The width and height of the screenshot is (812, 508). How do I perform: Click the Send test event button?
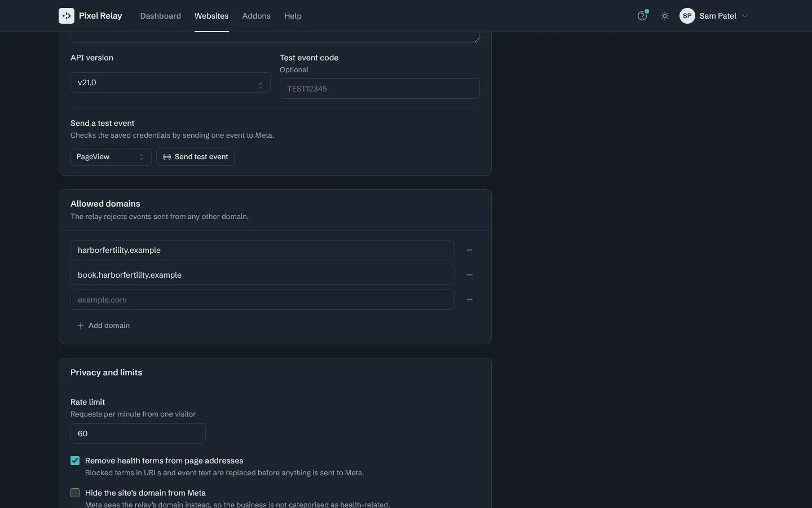(195, 157)
